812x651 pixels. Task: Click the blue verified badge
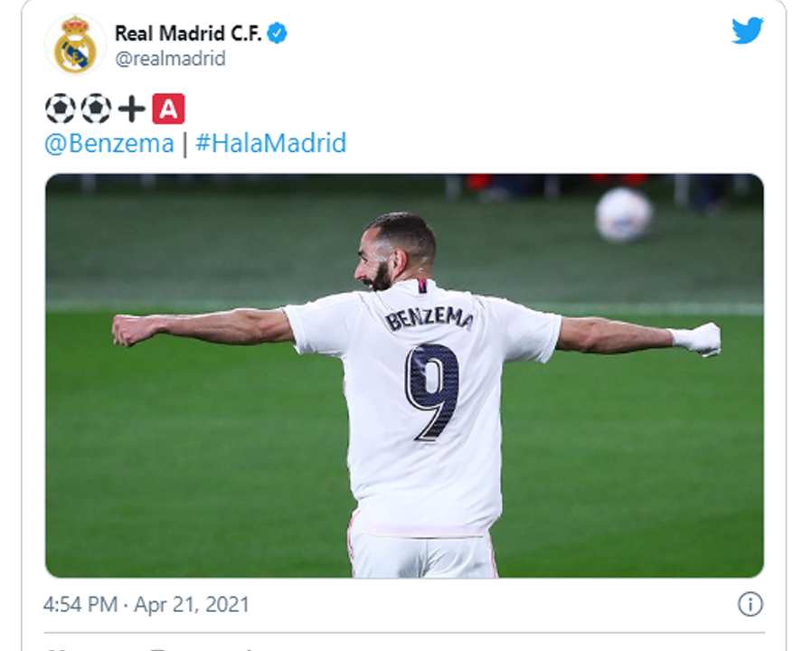tap(277, 33)
